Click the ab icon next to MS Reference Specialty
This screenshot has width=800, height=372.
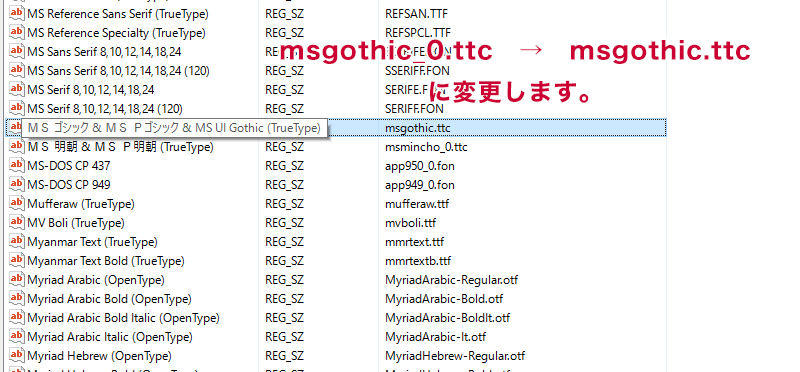[17, 33]
